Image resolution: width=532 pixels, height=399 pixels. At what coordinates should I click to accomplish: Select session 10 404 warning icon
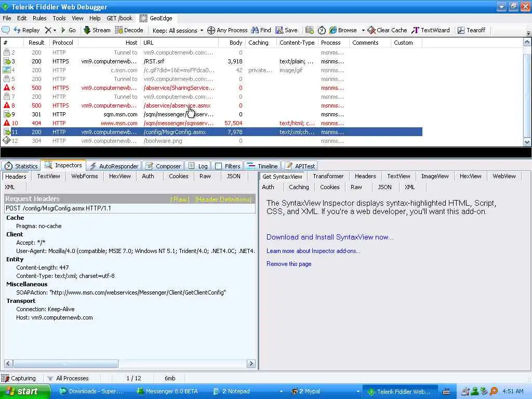coord(6,123)
